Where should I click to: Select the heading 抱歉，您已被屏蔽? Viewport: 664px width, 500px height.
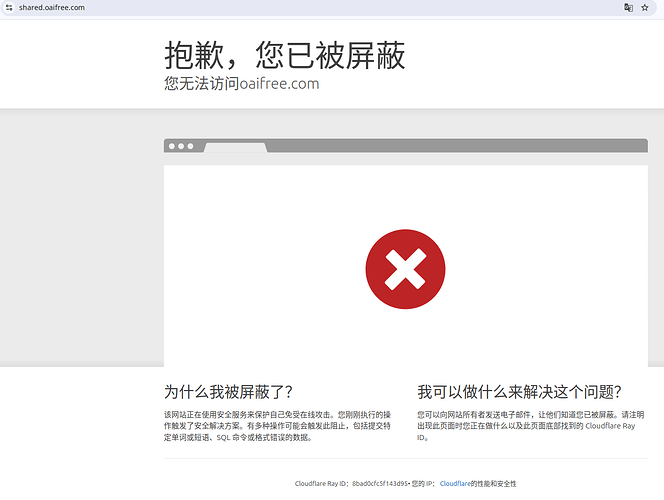click(285, 55)
